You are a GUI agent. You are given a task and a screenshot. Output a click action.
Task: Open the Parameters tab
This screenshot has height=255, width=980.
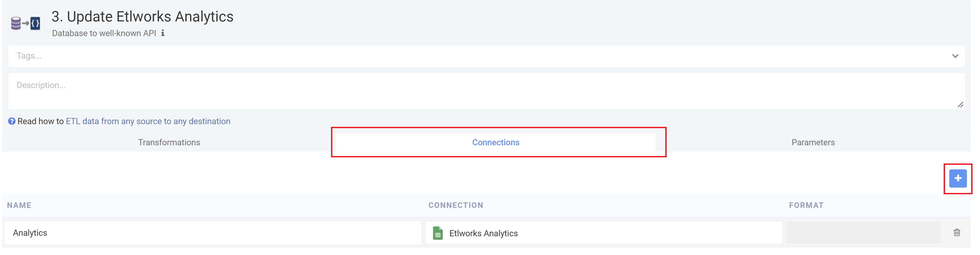pos(812,142)
